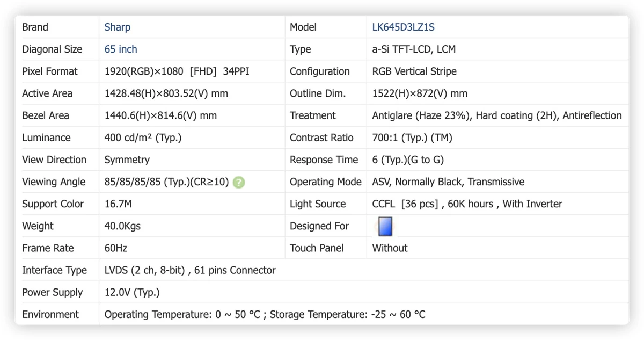Select the a-Si TFT-LCD, LCM type text

[x=414, y=49]
